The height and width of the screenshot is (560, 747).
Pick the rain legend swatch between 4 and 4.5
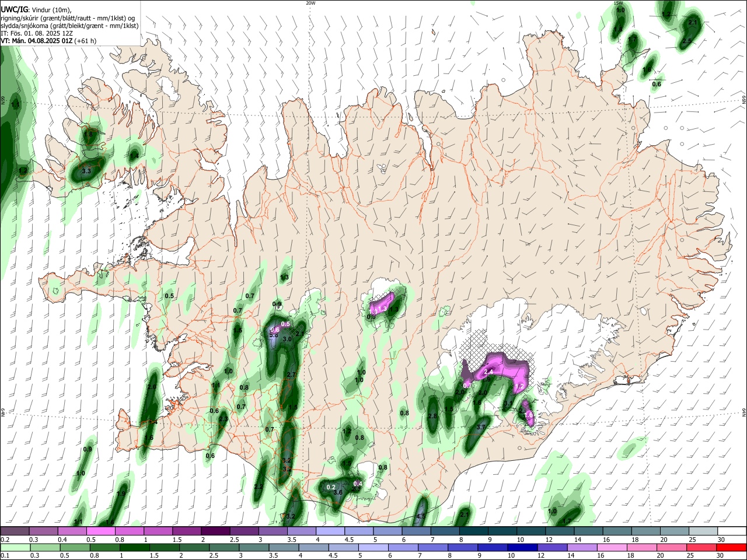point(314,548)
